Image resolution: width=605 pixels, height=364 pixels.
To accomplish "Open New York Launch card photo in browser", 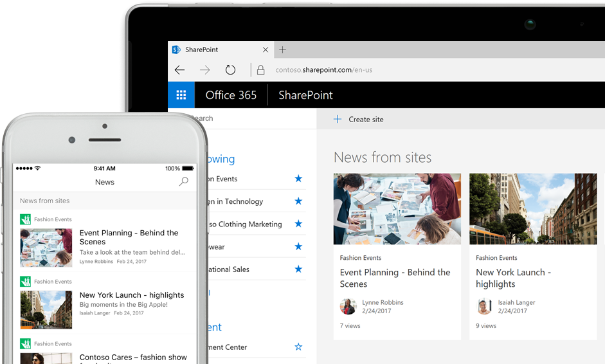I will pyautogui.click(x=533, y=209).
